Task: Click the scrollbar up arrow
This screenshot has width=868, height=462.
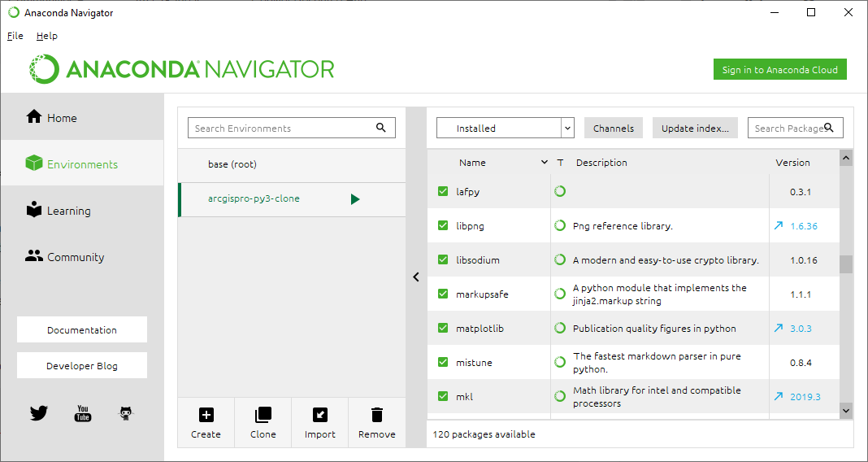Action: [846, 159]
